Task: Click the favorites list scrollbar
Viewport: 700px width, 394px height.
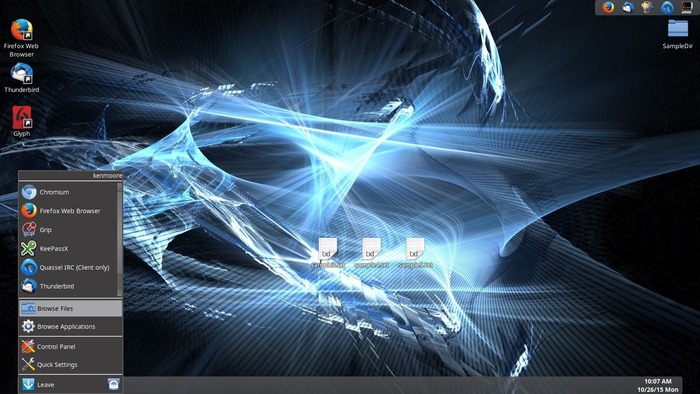Action: [120, 240]
